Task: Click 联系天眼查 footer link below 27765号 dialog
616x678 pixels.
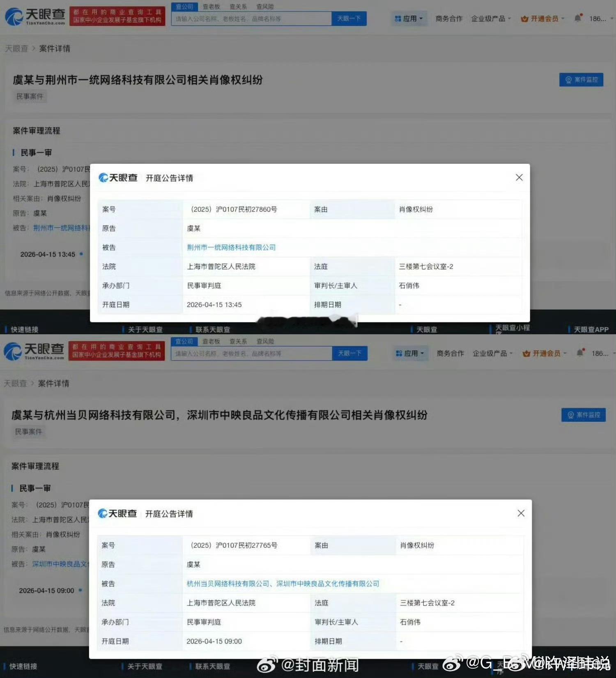Action: pyautogui.click(x=212, y=666)
